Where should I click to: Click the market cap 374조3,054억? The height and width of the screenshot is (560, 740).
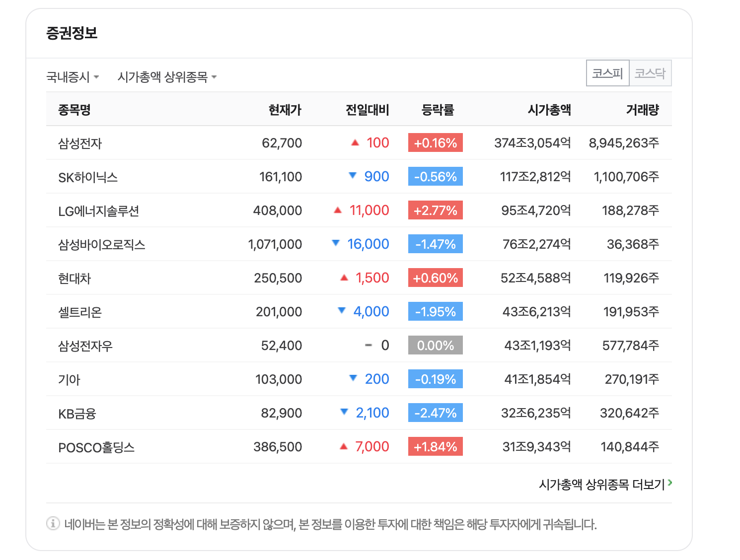(x=532, y=143)
